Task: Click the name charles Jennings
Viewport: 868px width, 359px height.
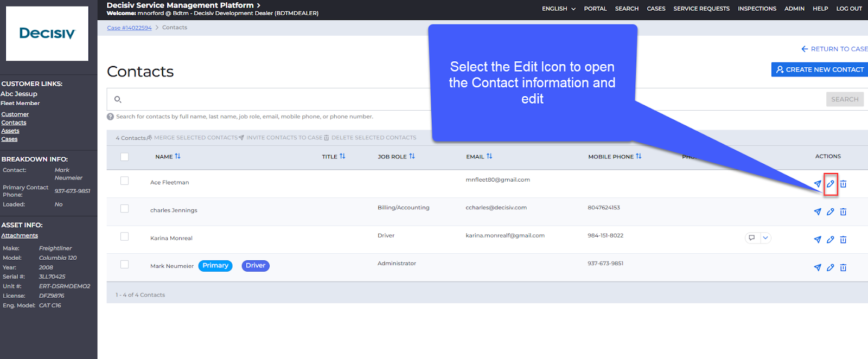Action: (x=174, y=210)
